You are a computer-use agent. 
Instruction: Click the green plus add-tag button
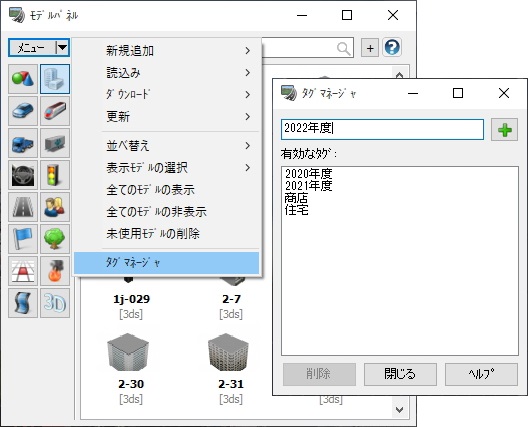(x=504, y=130)
